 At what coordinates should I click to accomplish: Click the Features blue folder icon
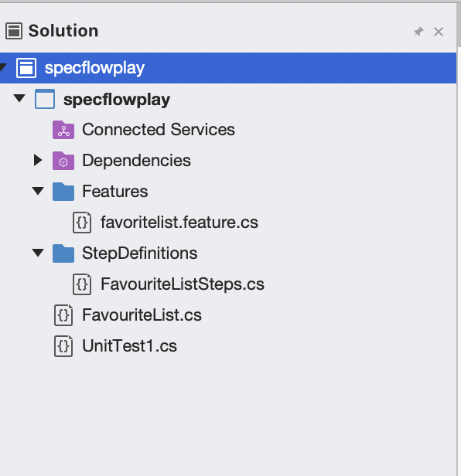click(63, 192)
